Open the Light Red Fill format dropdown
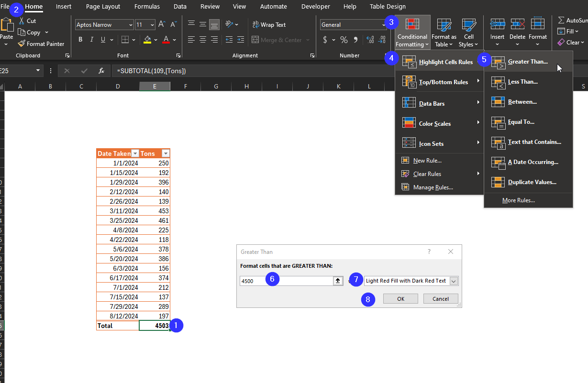The width and height of the screenshot is (588, 383). click(x=454, y=281)
